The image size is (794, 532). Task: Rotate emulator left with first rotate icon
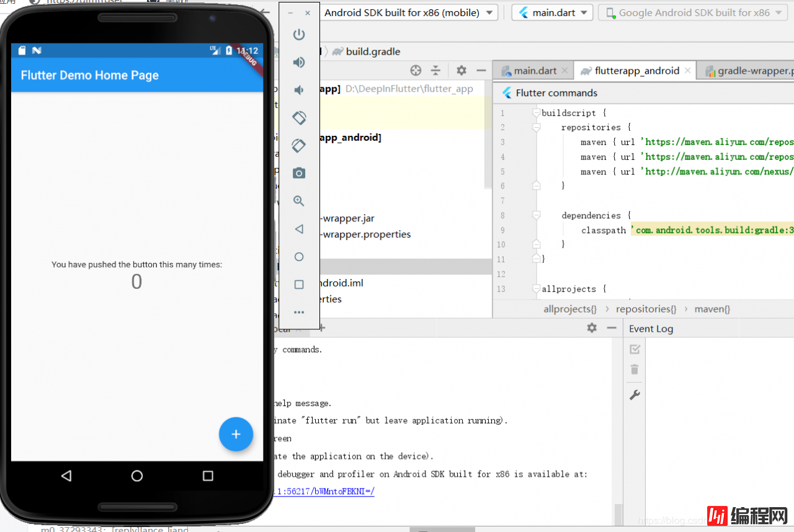299,117
